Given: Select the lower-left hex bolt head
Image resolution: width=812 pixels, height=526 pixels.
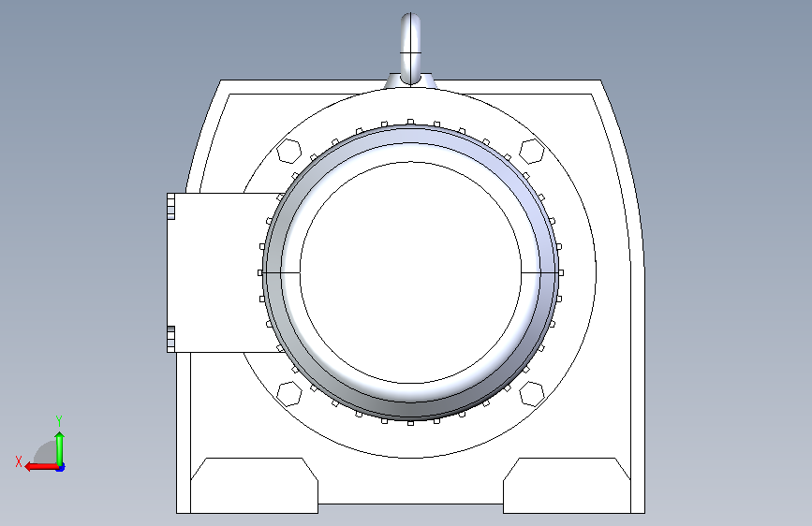Looking at the screenshot, I should click(x=289, y=393).
